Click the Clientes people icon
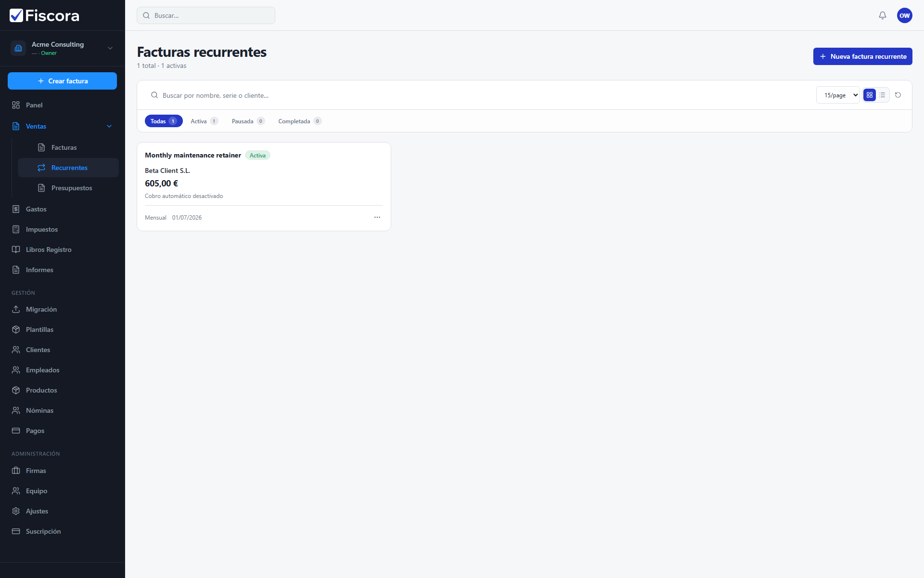Image resolution: width=924 pixels, height=578 pixels. coord(16,350)
